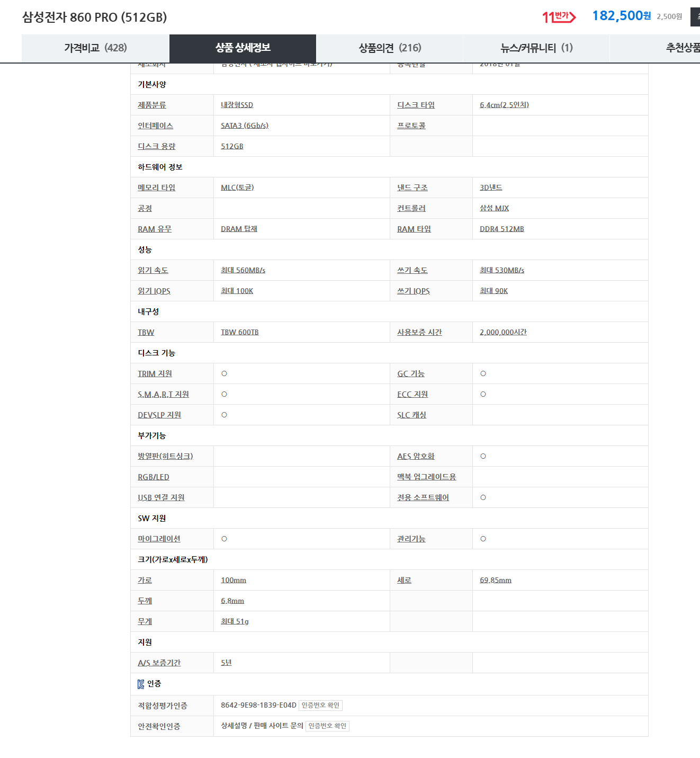Image resolution: width=700 pixels, height=758 pixels.
Task: Open the RAM 유무 term link
Action: tap(155, 229)
